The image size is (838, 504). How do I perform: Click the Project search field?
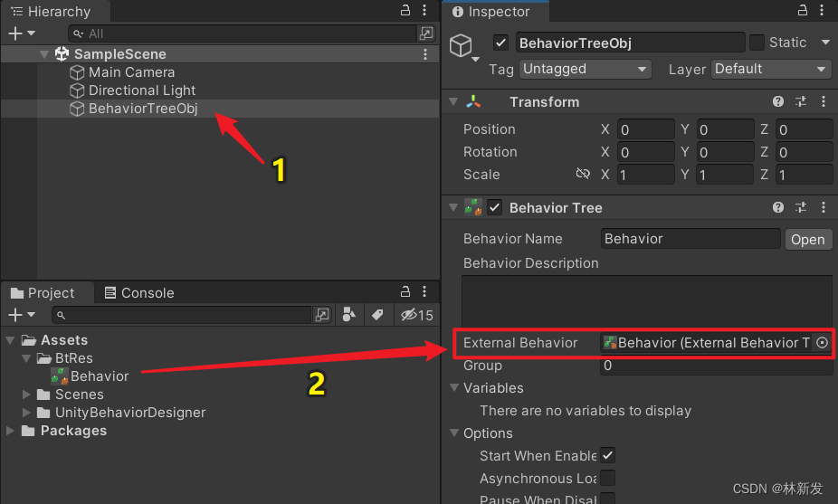182,315
